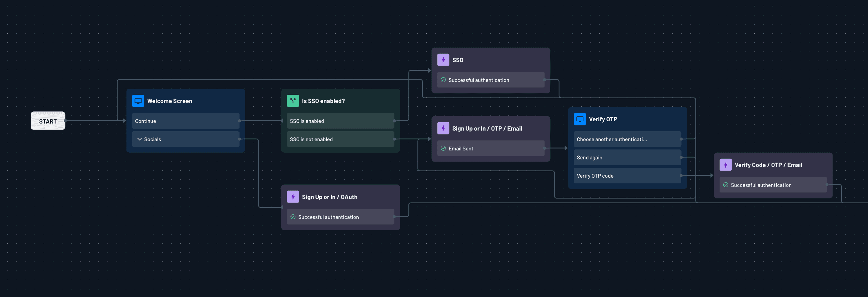Click 'Choose another authenticati...' row
Screen dimensions: 868x297
[627, 139]
